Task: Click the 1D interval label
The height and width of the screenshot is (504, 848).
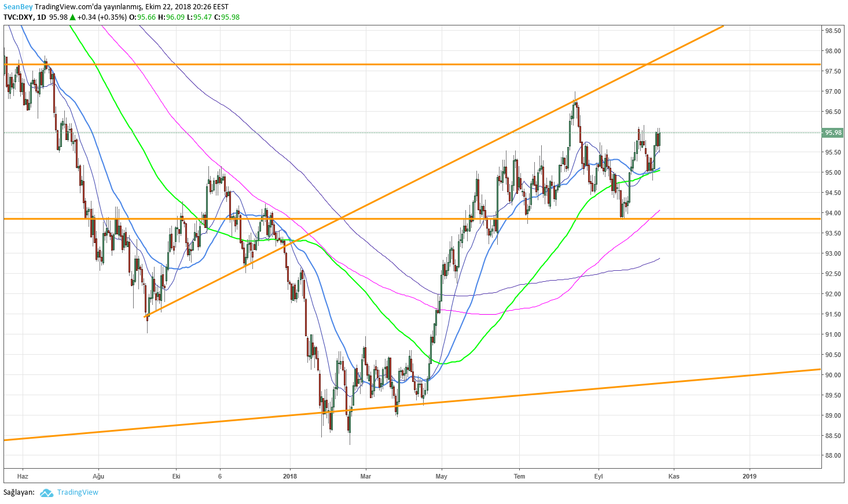Action: pos(41,17)
